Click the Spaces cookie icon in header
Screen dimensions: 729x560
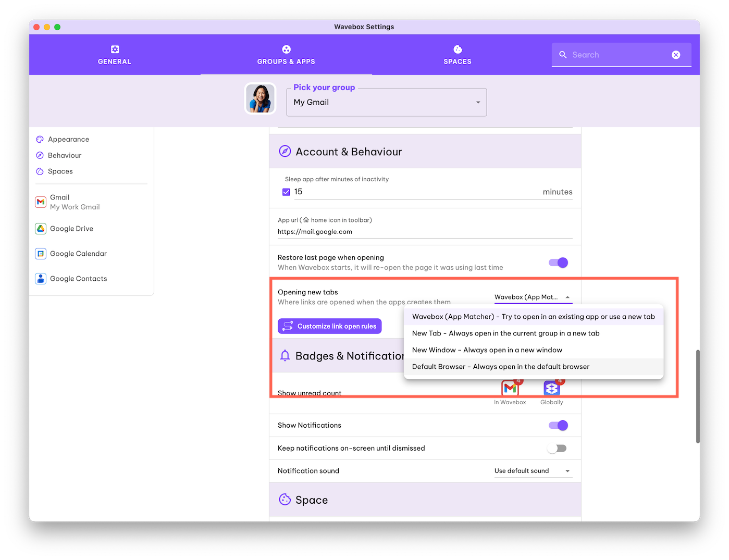click(458, 49)
